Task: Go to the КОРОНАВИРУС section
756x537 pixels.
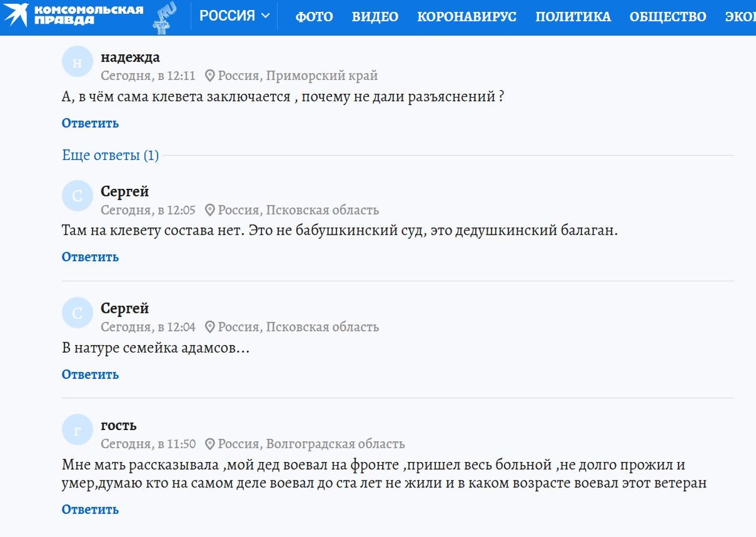Action: [x=467, y=17]
